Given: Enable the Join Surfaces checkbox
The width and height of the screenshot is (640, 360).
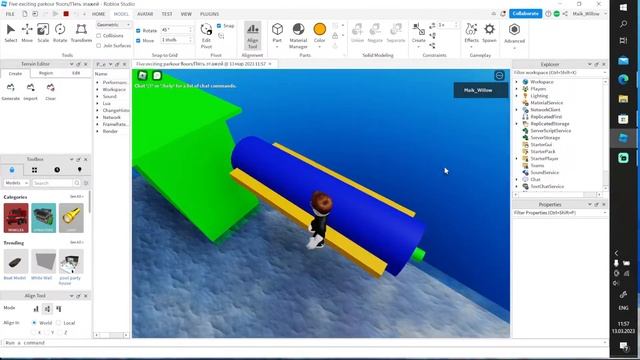Looking at the screenshot, I should [x=99, y=46].
